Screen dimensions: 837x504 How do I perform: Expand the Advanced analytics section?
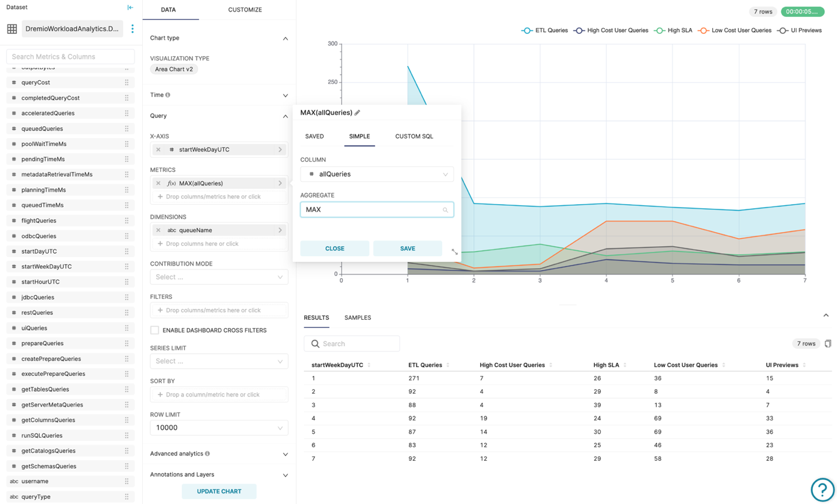219,454
